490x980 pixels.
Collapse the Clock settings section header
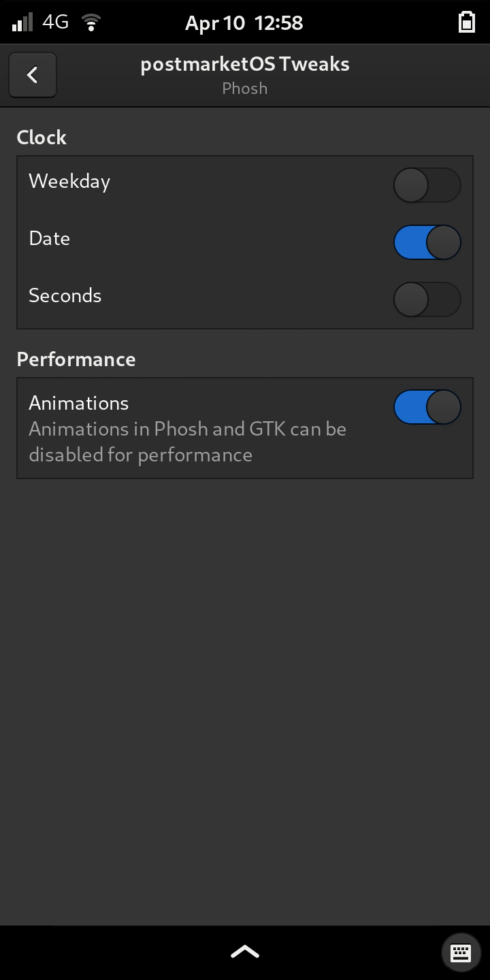click(42, 137)
